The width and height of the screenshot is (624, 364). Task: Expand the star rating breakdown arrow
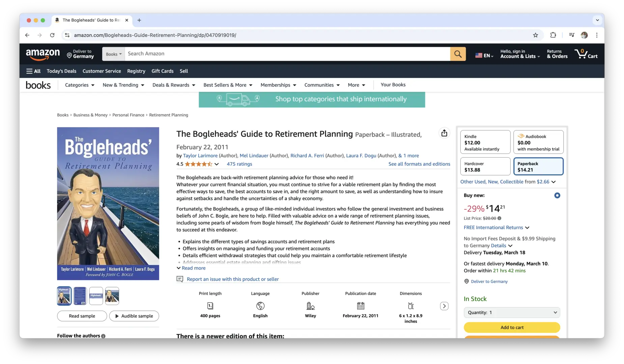pyautogui.click(x=217, y=164)
